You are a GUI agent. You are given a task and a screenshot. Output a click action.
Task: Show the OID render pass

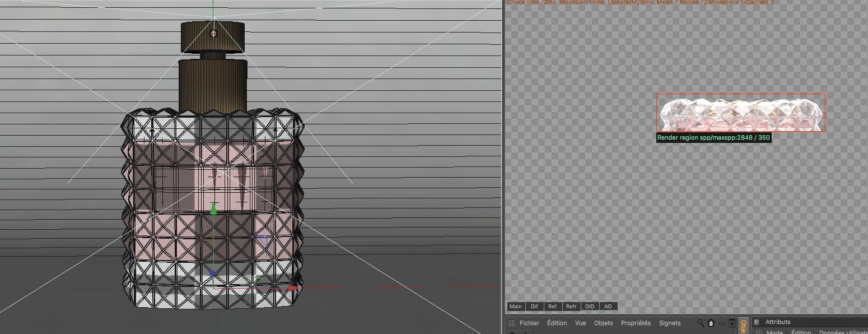(x=590, y=307)
